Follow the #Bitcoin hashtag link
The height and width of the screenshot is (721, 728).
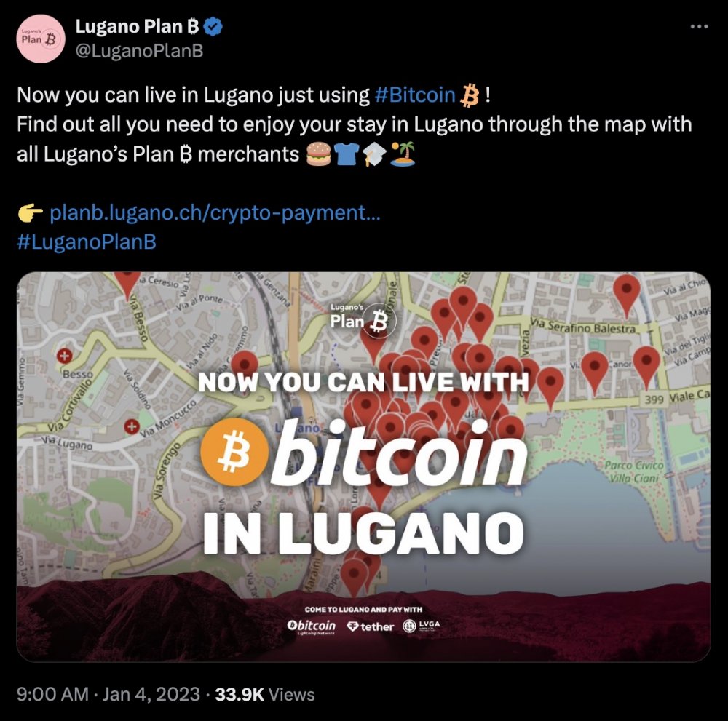tap(415, 95)
